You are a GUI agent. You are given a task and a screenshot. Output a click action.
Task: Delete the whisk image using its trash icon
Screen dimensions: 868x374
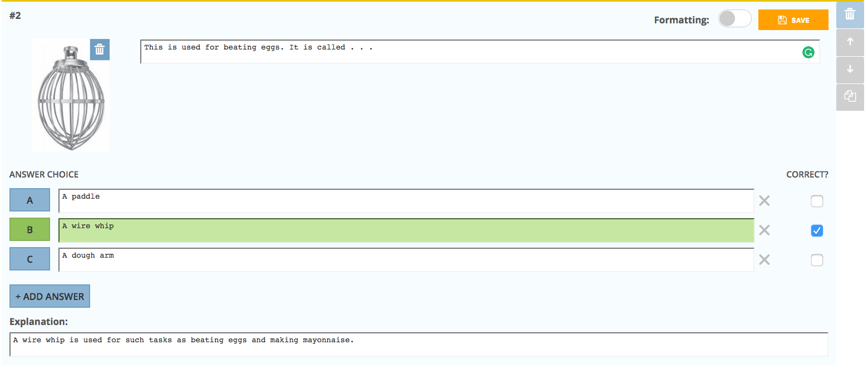pyautogui.click(x=100, y=50)
